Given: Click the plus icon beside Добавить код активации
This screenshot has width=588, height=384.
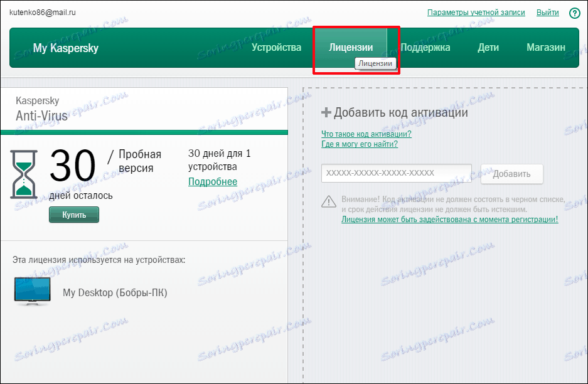Looking at the screenshot, I should (326, 112).
